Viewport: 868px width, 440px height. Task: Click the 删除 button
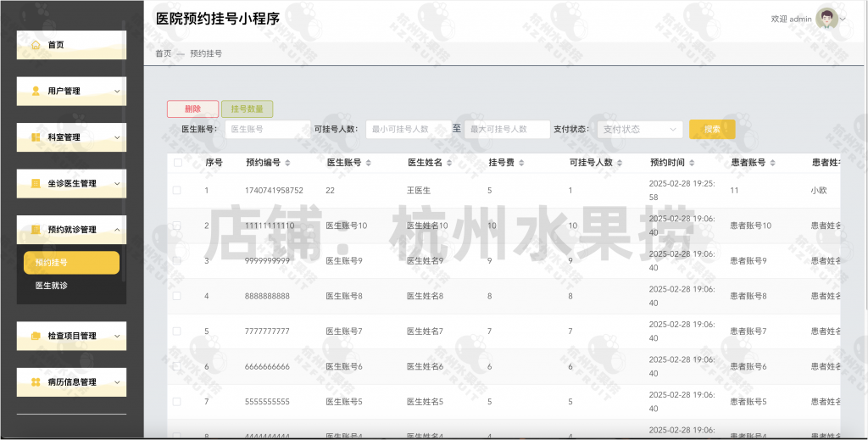click(192, 109)
